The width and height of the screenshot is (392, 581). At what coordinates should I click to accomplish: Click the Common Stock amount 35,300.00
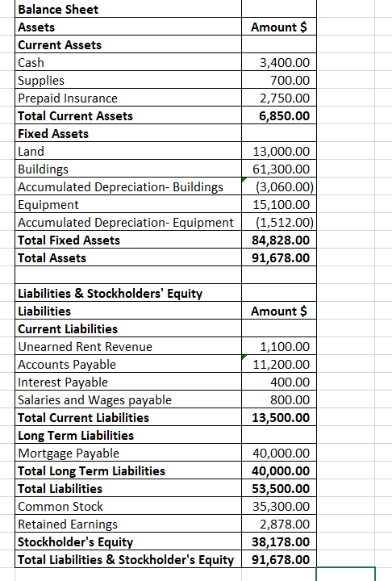pyautogui.click(x=279, y=506)
